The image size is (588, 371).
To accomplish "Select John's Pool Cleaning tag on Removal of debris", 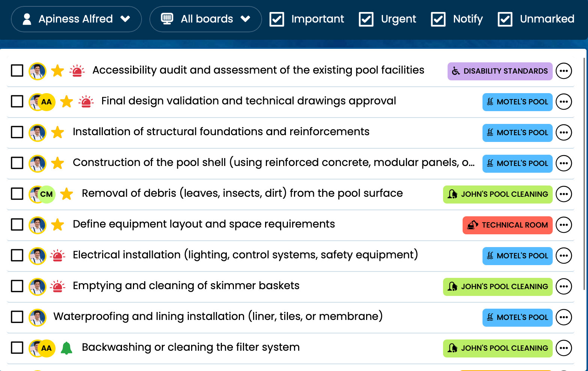I will point(498,194).
